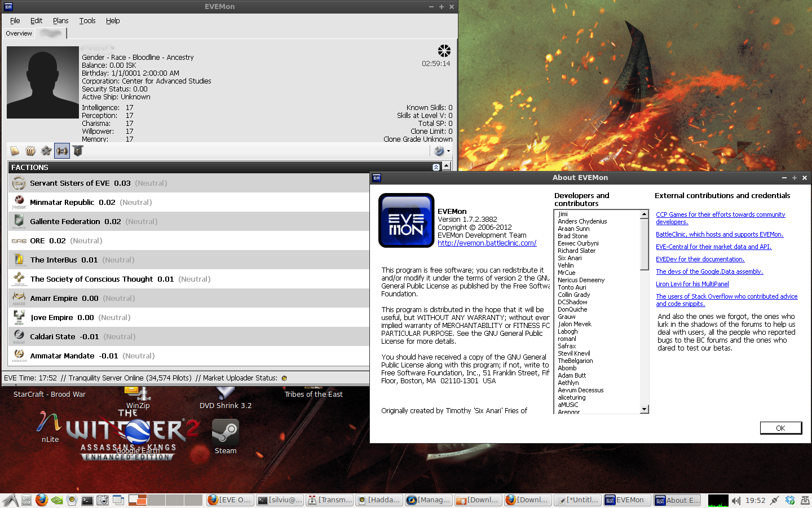This screenshot has width=812, height=508.
Task: Click the Employment History gear icon
Action: pos(46,151)
